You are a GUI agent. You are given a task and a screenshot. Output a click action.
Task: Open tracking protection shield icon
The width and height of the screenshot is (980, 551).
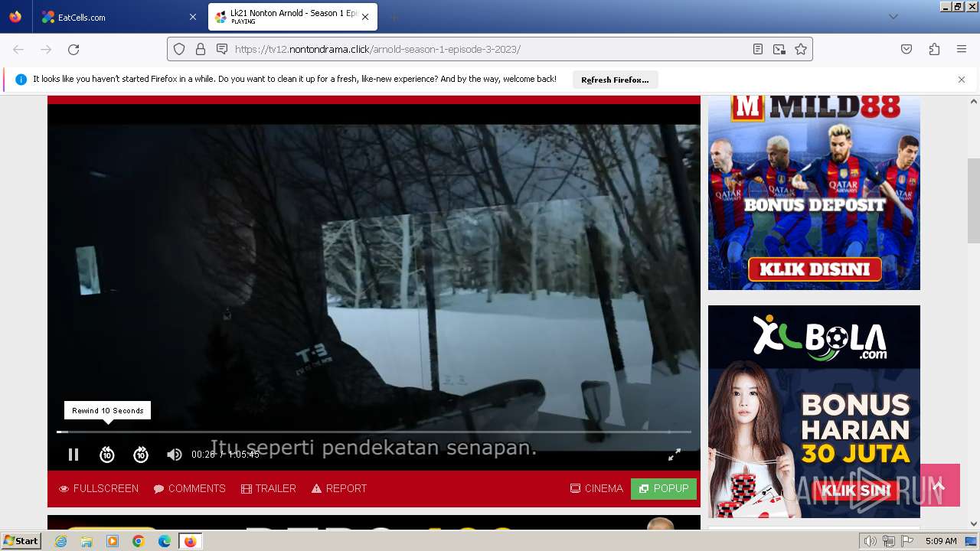pos(179,49)
